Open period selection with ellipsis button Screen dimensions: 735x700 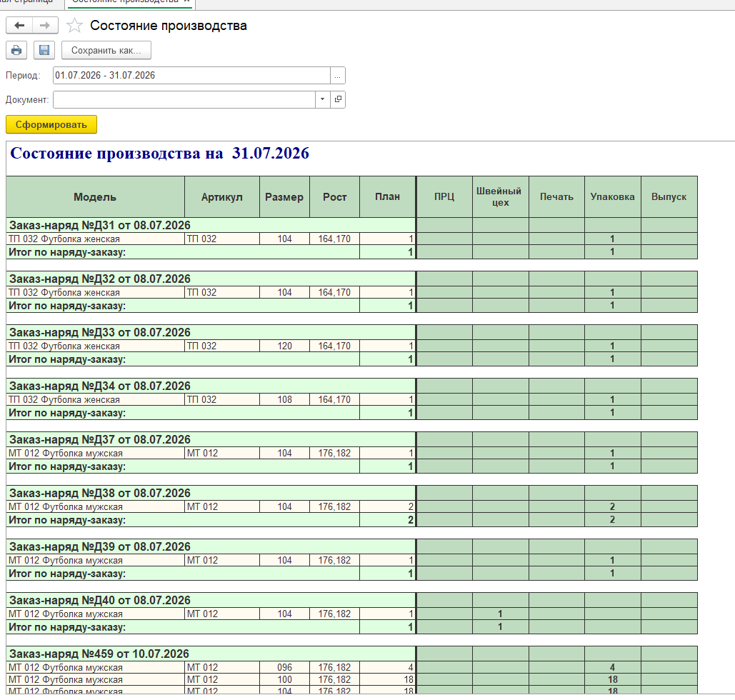337,76
